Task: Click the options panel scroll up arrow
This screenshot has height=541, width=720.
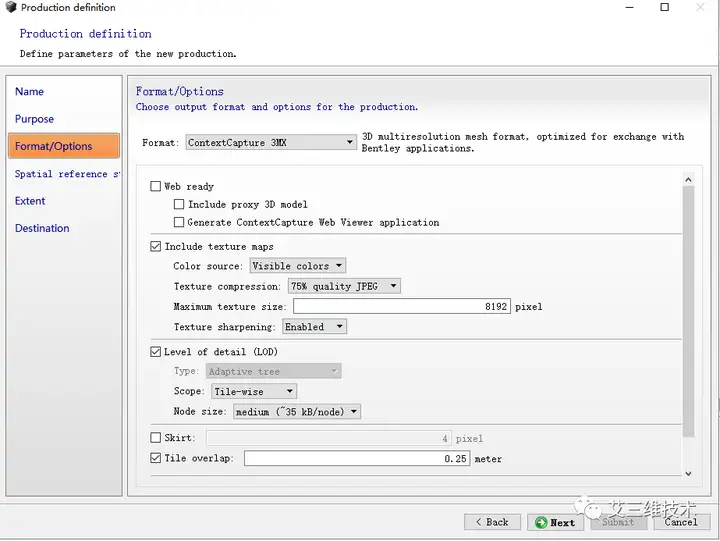Action: 688,180
